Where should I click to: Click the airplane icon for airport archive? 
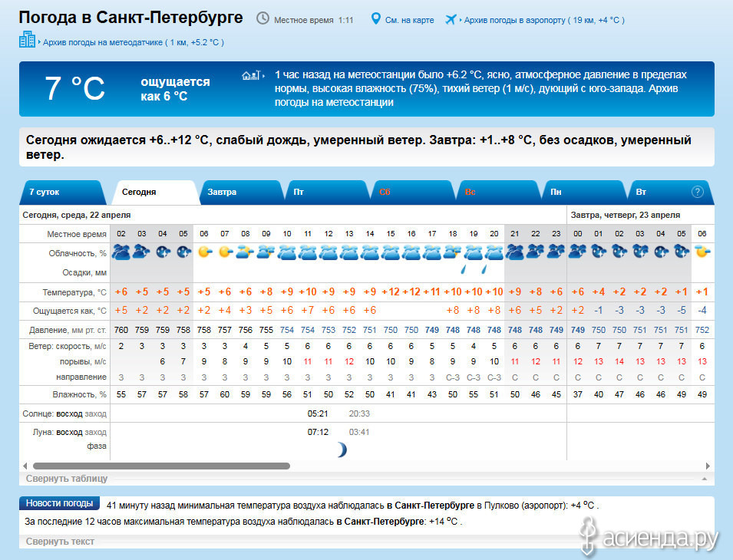(x=450, y=19)
